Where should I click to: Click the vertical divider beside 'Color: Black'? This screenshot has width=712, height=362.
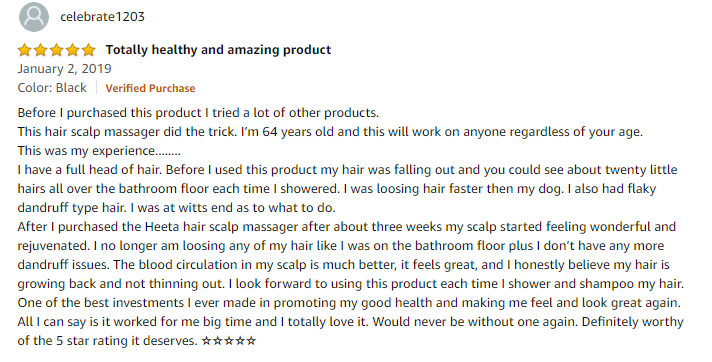point(97,88)
